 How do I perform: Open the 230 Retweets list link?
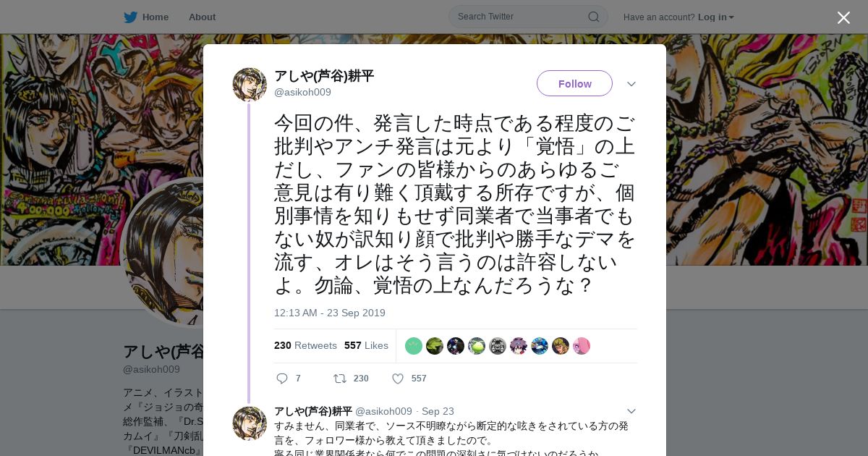point(305,345)
